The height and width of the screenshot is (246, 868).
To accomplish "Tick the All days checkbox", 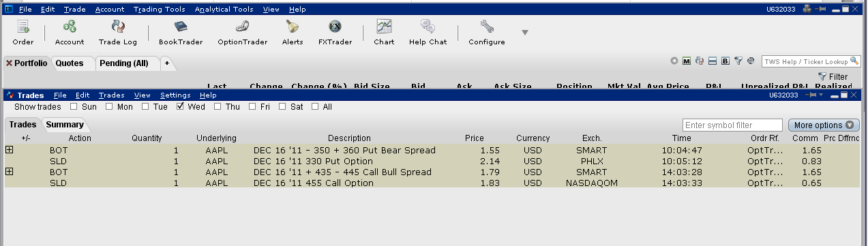I will pyautogui.click(x=316, y=106).
